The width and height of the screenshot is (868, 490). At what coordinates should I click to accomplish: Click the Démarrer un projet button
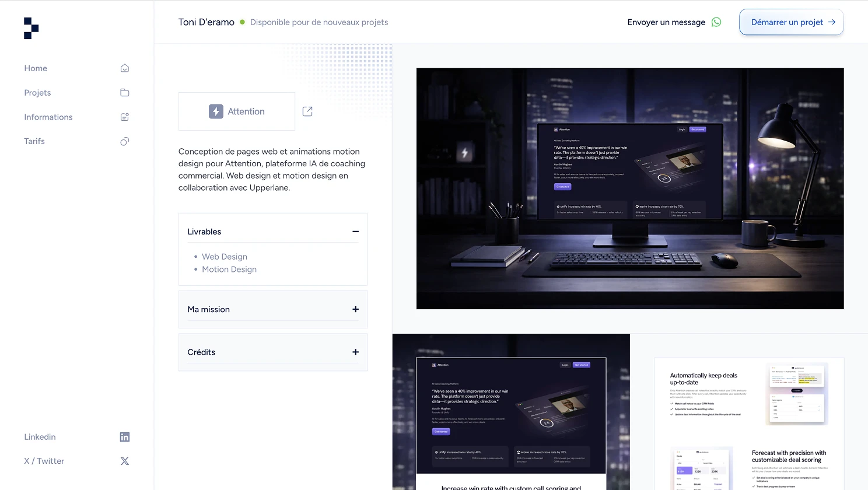(x=791, y=22)
